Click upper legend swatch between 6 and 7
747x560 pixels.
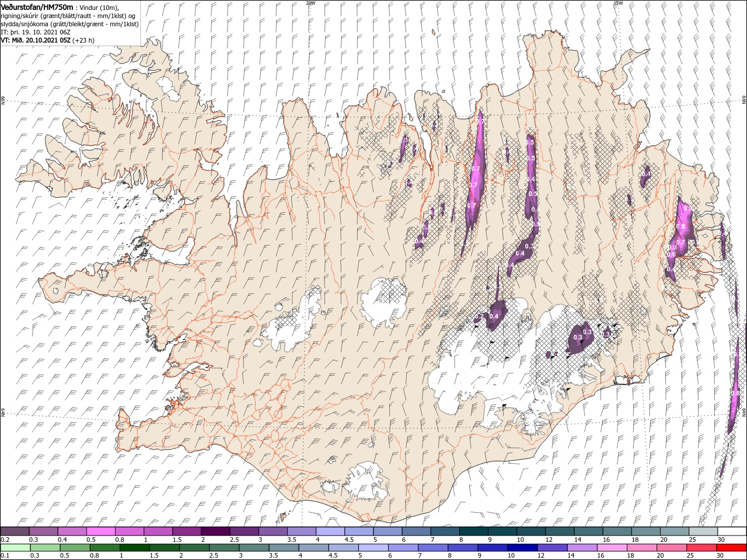[x=416, y=531]
